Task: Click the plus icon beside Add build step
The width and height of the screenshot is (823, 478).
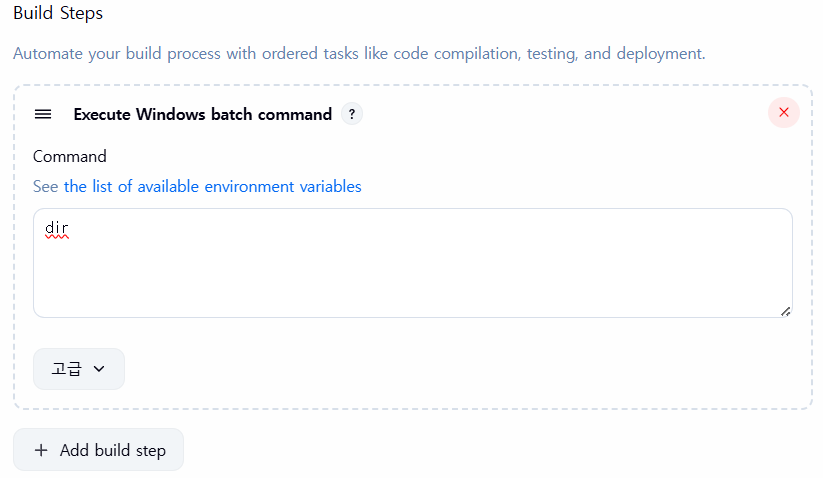Action: pos(41,450)
